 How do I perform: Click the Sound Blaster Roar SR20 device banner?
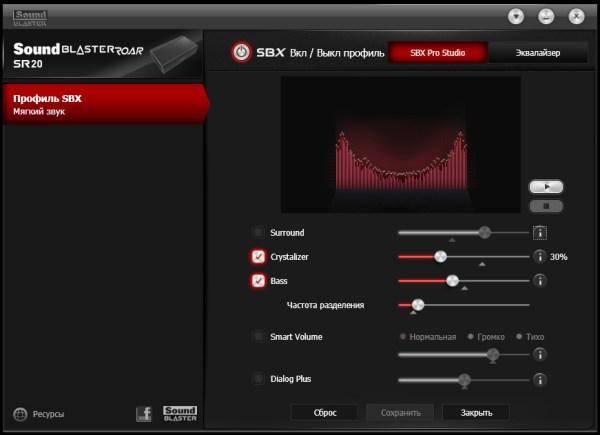point(103,55)
